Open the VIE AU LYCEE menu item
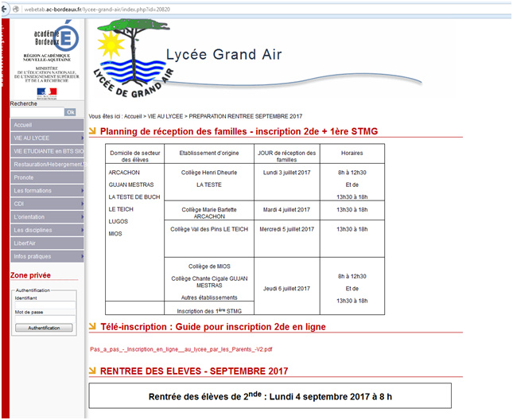The image size is (513, 420). click(x=47, y=138)
